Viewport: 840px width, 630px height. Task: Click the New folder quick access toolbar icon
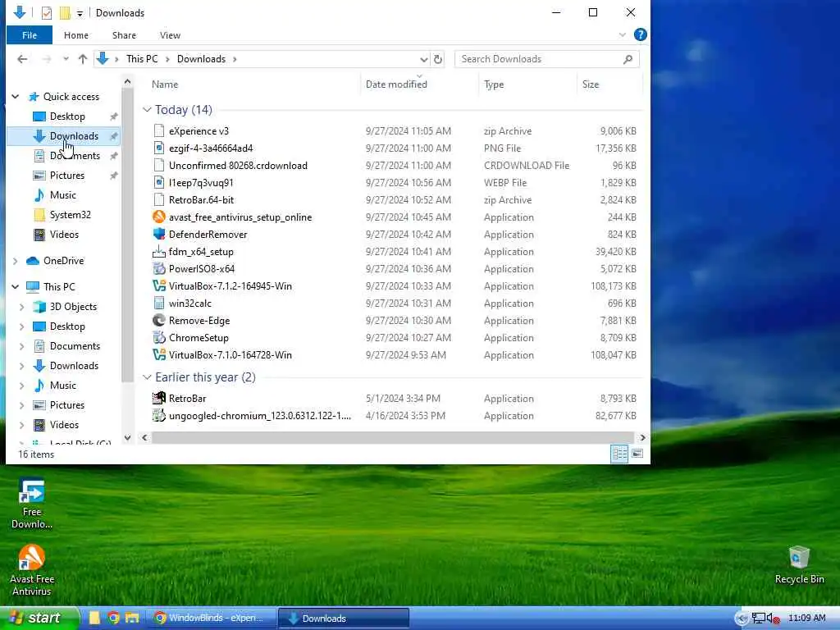pyautogui.click(x=65, y=13)
